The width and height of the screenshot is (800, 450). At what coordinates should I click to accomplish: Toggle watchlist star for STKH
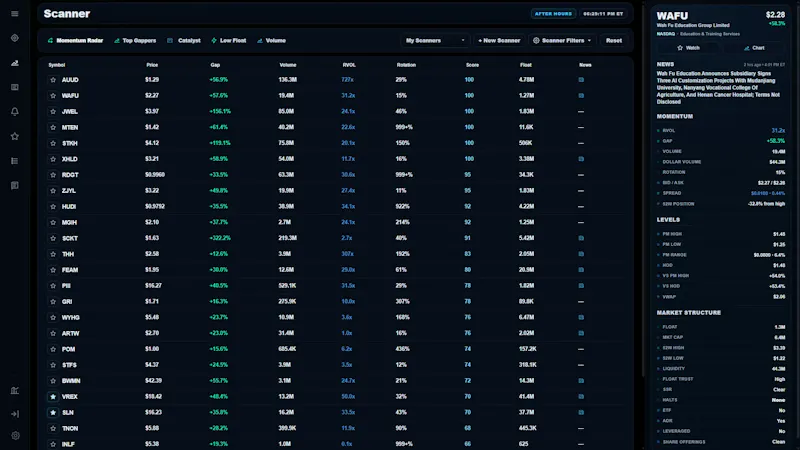pos(53,143)
